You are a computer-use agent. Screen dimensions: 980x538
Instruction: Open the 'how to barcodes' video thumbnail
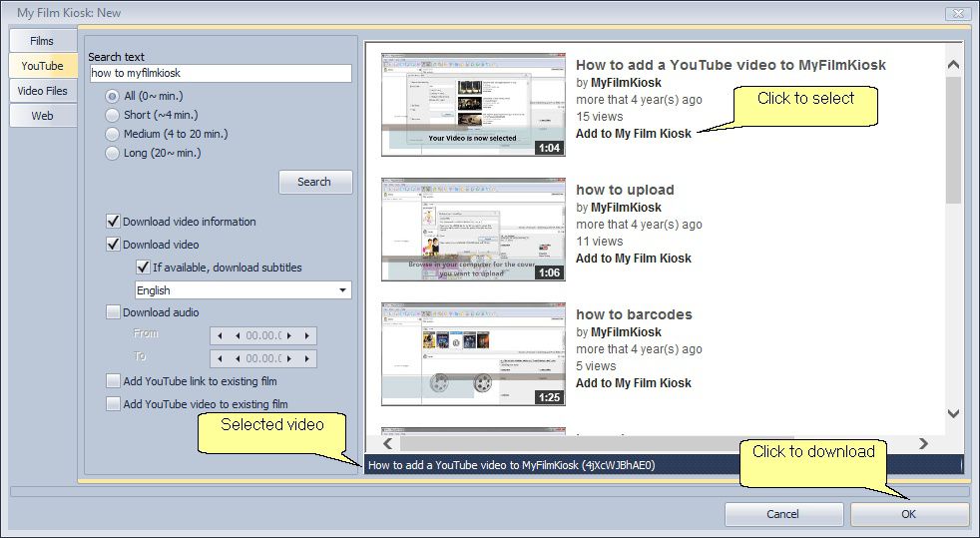[473, 354]
